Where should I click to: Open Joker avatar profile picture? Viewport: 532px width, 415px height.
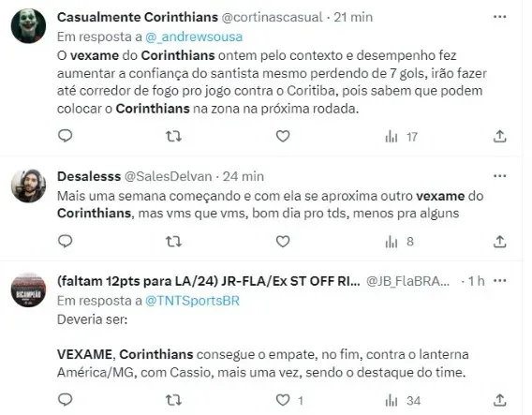(x=28, y=26)
